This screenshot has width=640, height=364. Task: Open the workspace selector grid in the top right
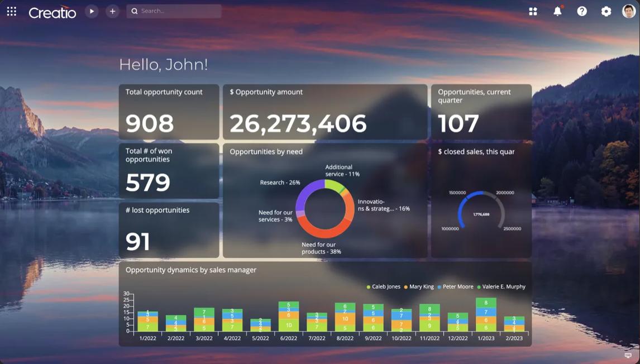(x=533, y=11)
